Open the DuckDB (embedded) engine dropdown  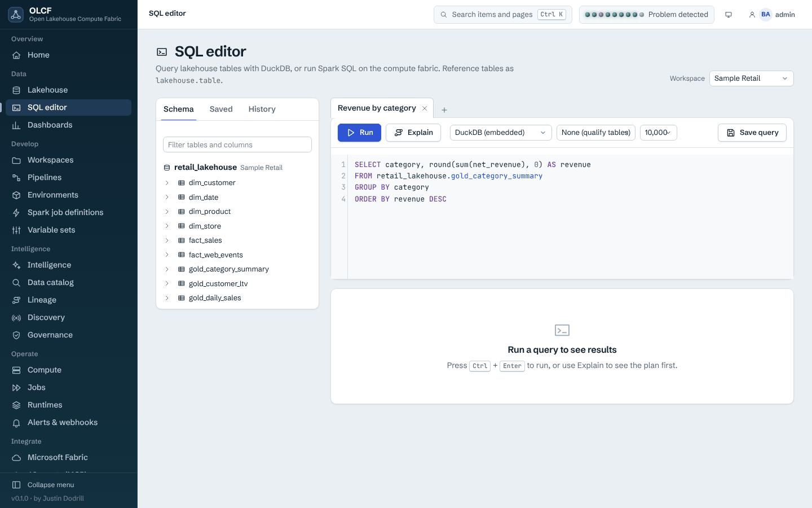pyautogui.click(x=501, y=133)
